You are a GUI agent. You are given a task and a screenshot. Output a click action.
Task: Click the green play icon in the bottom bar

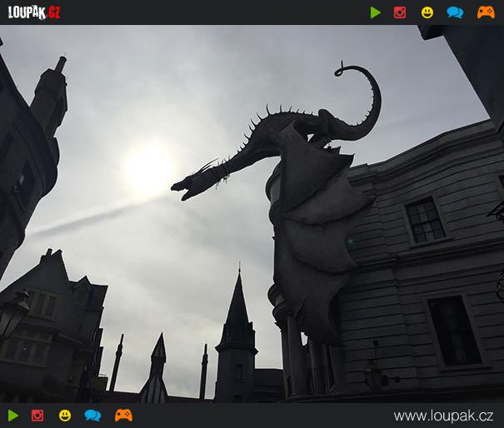[13, 416]
